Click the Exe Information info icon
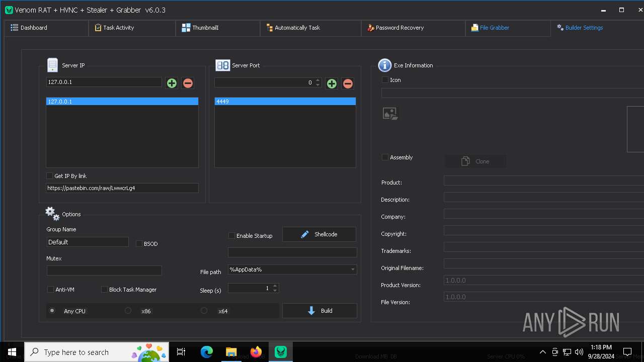 click(384, 65)
